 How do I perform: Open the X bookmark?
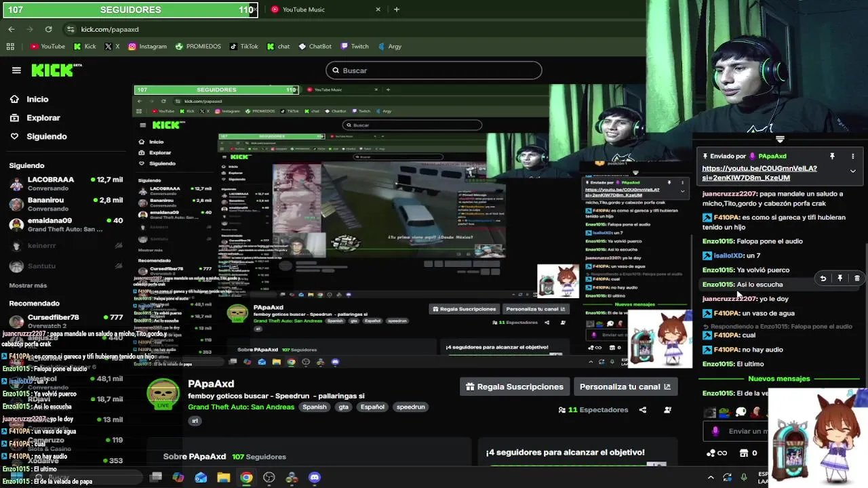tap(112, 47)
